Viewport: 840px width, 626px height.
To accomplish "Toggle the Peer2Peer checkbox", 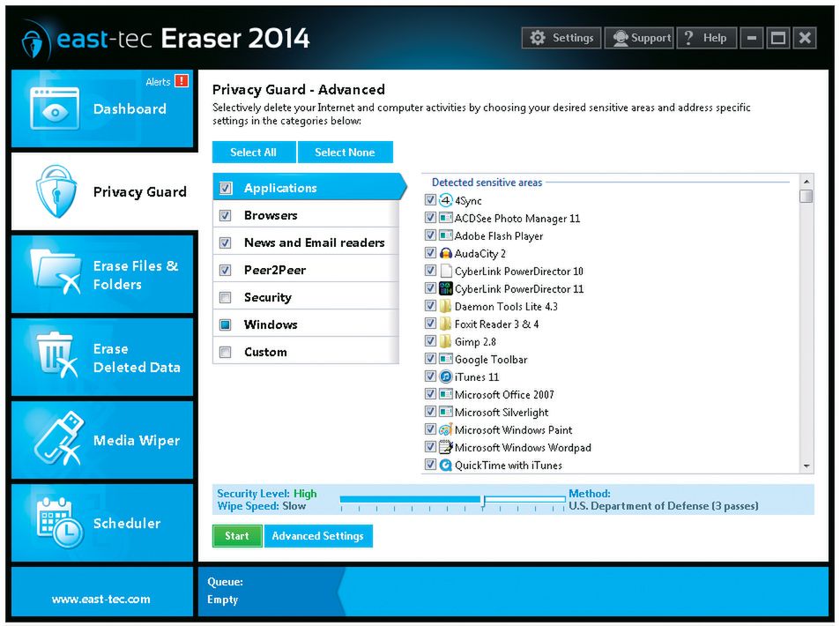I will tap(226, 270).
